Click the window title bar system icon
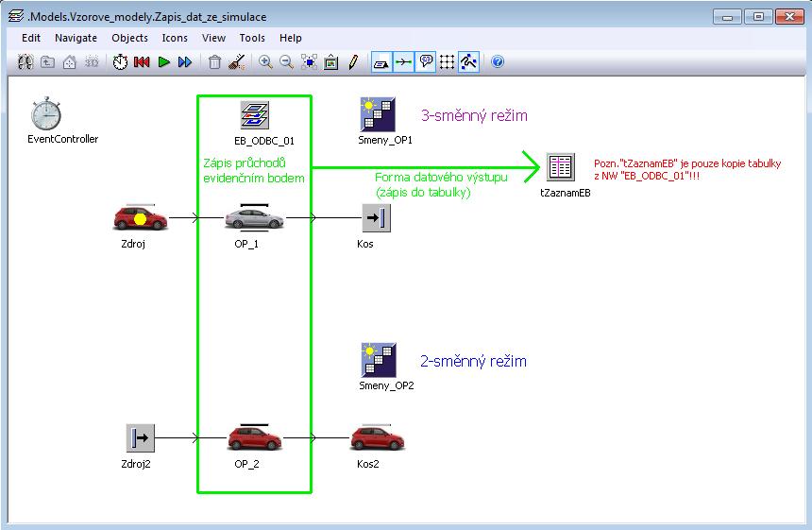Screen dimensions: 812x530 coord(16,17)
